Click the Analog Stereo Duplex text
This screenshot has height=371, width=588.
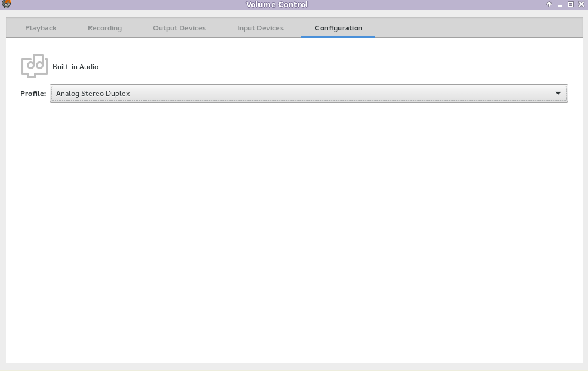pos(93,94)
